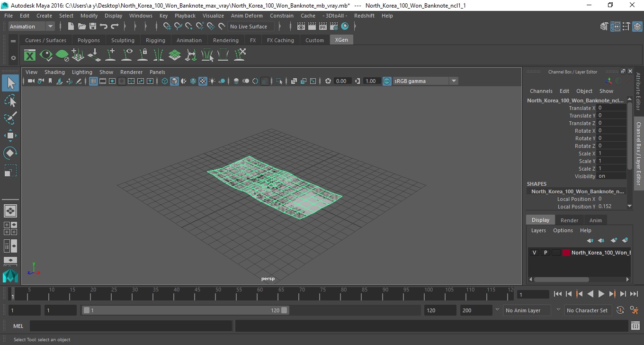
Task: Undo the last action
Action: 104,27
